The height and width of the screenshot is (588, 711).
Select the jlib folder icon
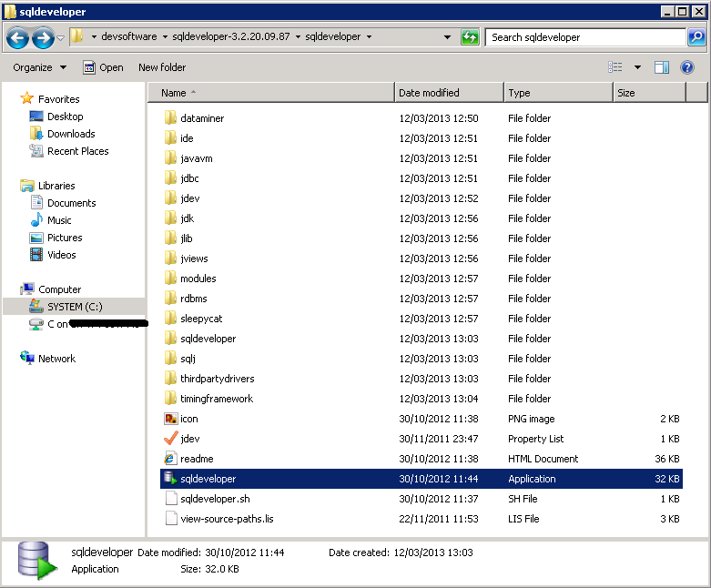point(170,238)
